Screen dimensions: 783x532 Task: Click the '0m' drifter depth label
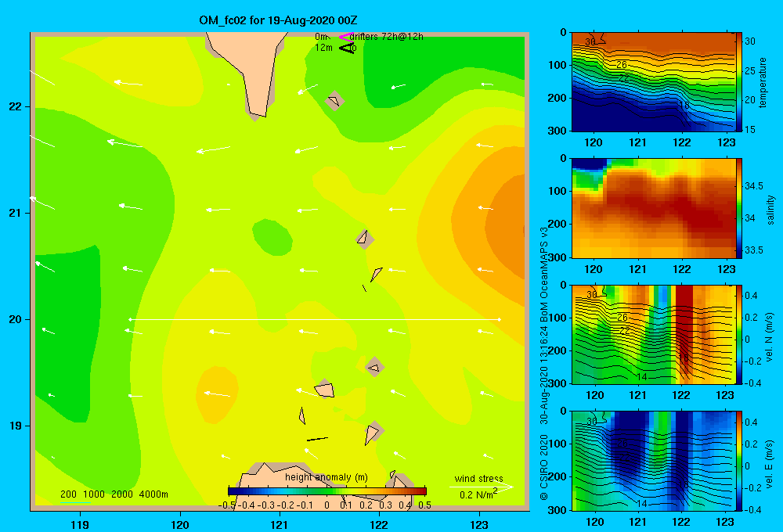point(321,37)
